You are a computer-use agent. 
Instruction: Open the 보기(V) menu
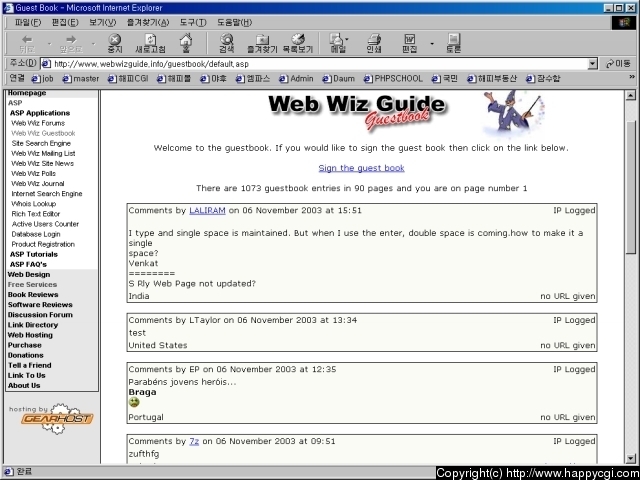[102, 22]
